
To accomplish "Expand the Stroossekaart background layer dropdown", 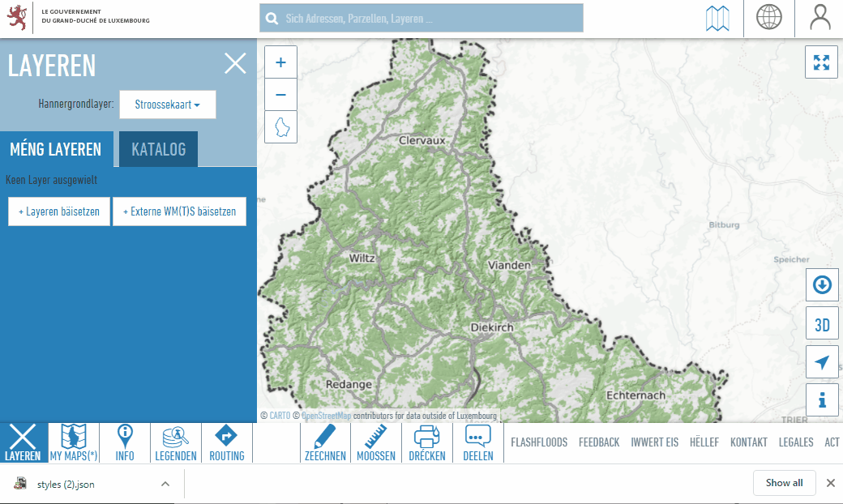I will coord(168,105).
